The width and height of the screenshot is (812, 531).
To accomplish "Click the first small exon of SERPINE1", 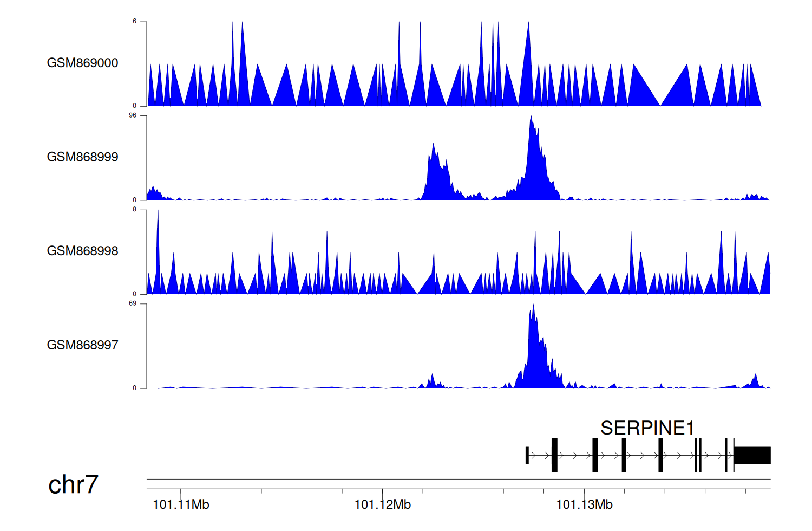I will [x=527, y=456].
